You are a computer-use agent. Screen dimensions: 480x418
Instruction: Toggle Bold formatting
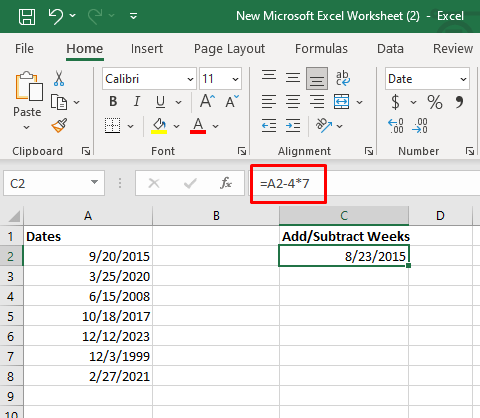point(113,101)
